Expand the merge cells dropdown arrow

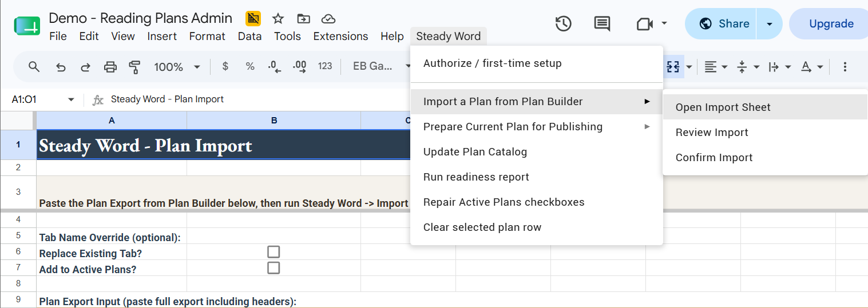point(689,67)
